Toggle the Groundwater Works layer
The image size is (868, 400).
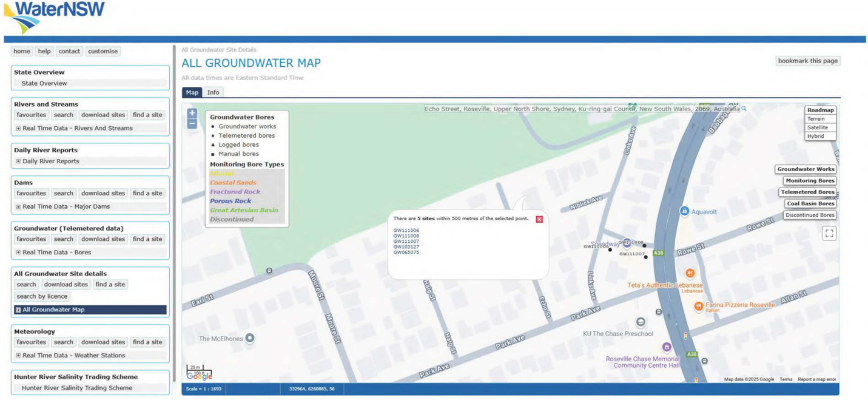(806, 169)
